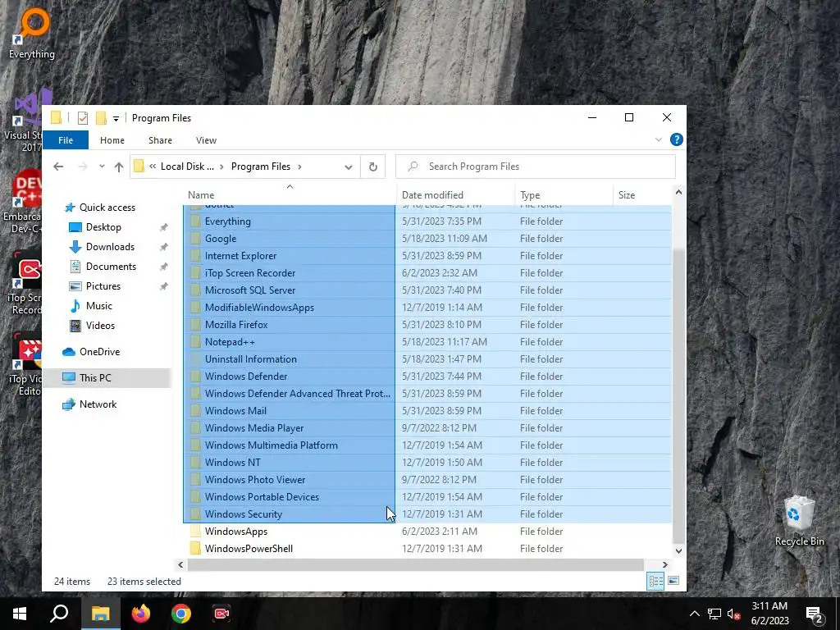The width and height of the screenshot is (840, 630).
Task: Select OneDrive in the navigation pane
Action: (x=99, y=352)
